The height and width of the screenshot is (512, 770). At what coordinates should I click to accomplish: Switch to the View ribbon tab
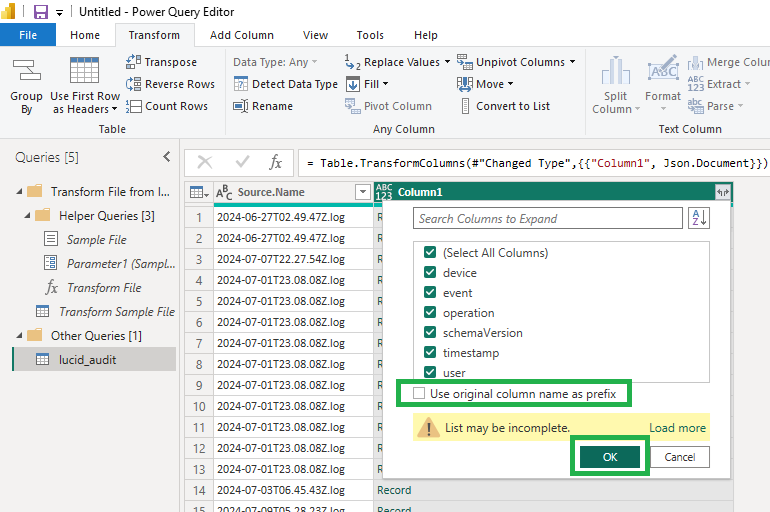315,35
